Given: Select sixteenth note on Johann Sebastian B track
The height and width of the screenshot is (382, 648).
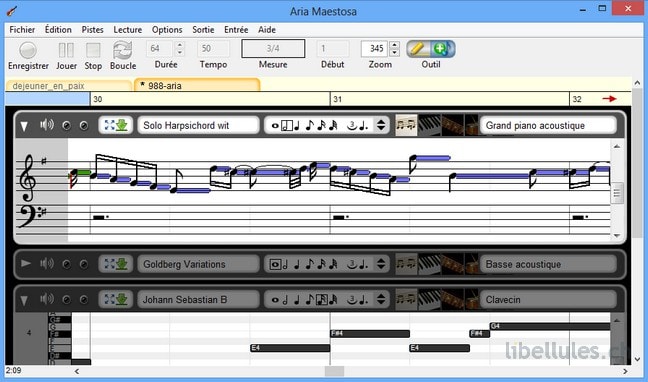Looking at the screenshot, I should [x=322, y=300].
